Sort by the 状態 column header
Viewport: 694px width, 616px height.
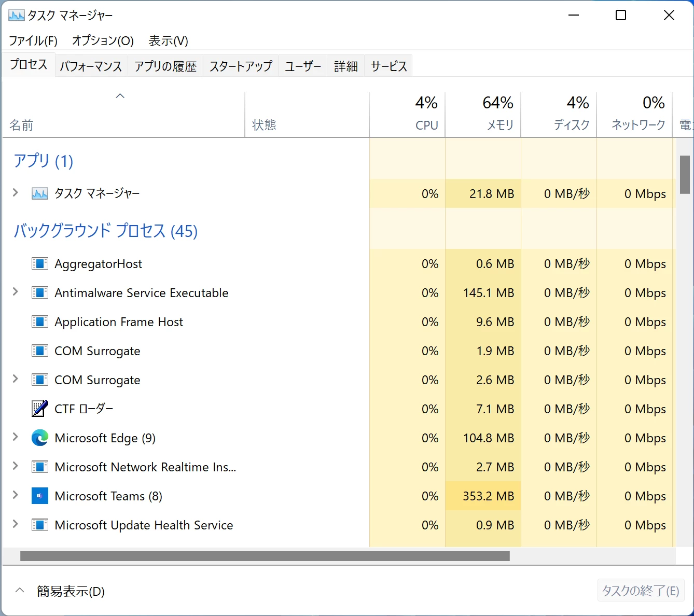point(307,114)
